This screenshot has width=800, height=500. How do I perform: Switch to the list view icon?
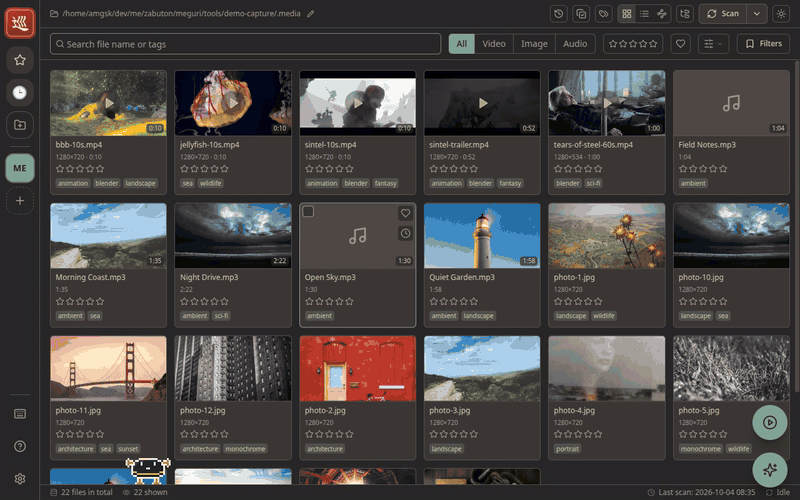644,14
